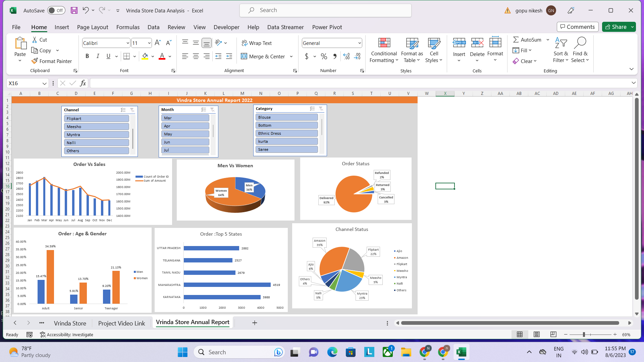Apply Italic formatting
Screen dimensions: 644x362
tap(98, 56)
